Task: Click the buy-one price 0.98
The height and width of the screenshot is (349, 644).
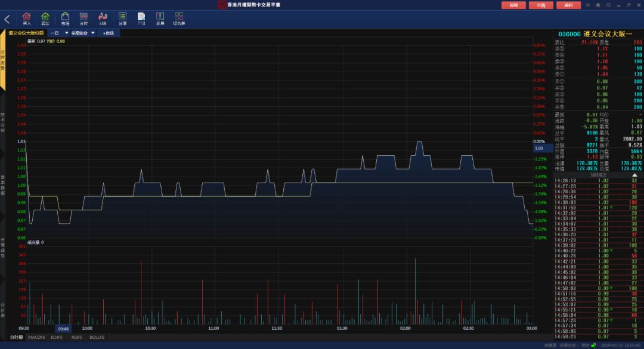Action: click(602, 81)
